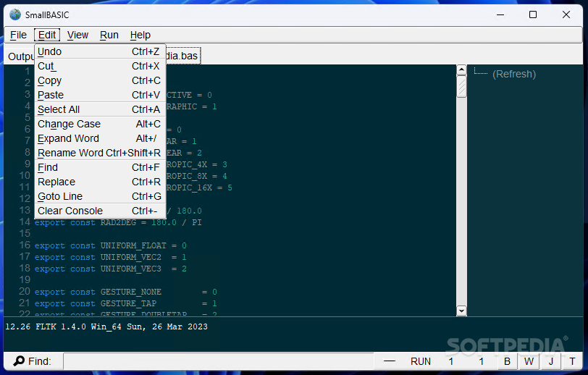Choose Undo from Edit menu
The width and height of the screenshot is (588, 375).
(100, 51)
